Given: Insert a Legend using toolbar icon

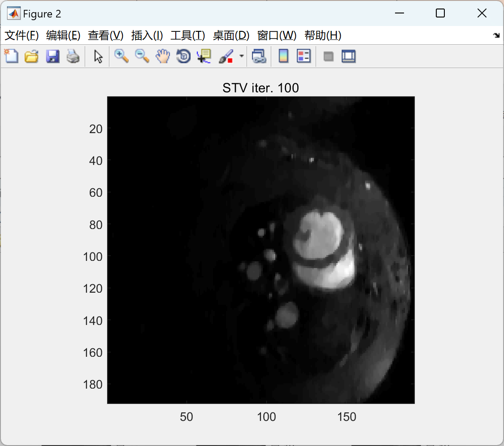Looking at the screenshot, I should pos(304,56).
